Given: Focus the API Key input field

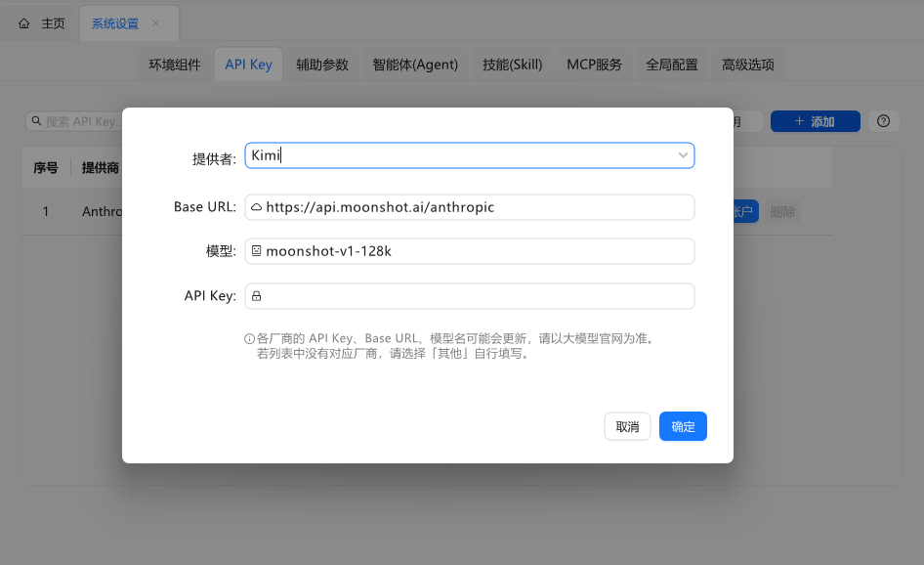Looking at the screenshot, I should pyautogui.click(x=479, y=296).
